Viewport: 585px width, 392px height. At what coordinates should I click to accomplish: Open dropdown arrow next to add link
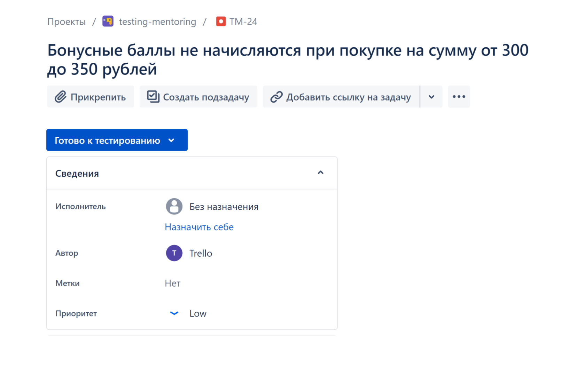[x=431, y=97]
